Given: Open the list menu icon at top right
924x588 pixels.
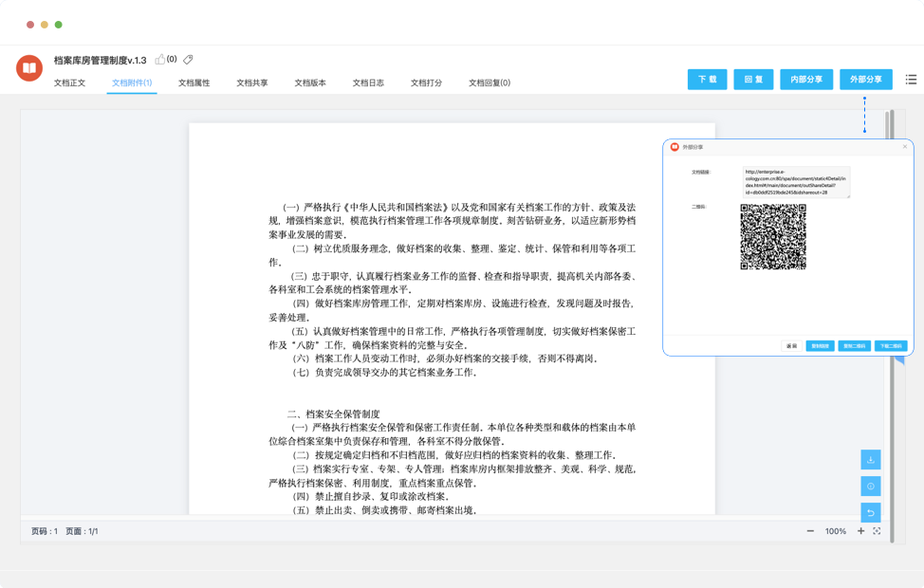Looking at the screenshot, I should tap(911, 80).
